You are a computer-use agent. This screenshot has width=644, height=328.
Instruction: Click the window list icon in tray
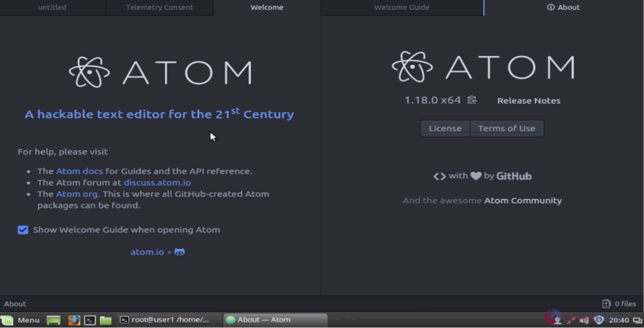tap(637, 320)
